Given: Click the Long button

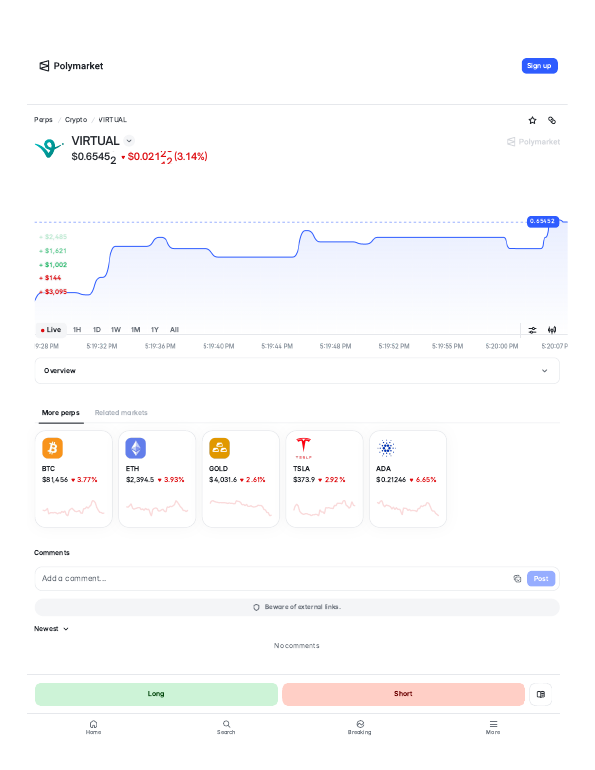Looking at the screenshot, I should coord(156,694).
